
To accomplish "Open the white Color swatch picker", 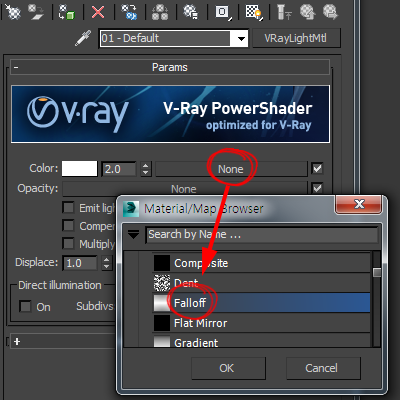I will 79,168.
